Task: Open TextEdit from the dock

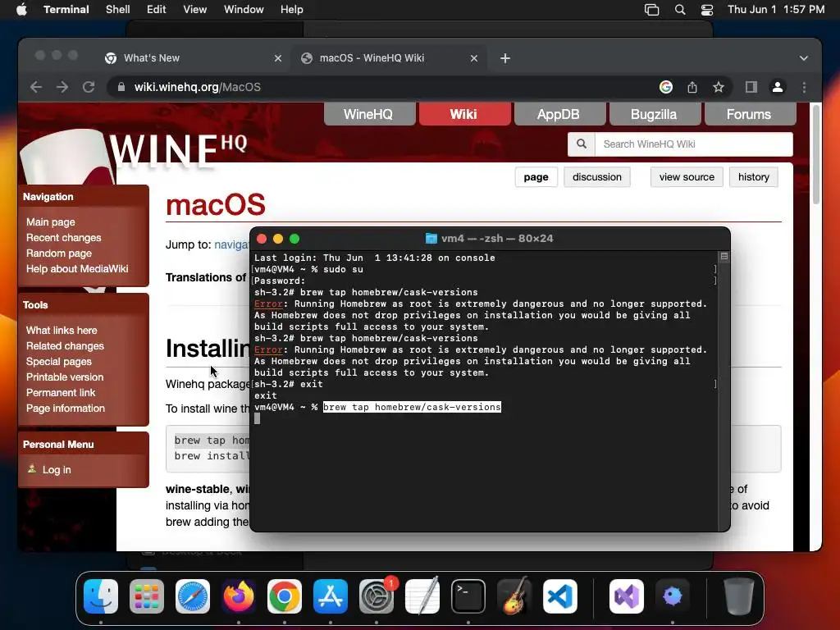Action: (x=422, y=596)
